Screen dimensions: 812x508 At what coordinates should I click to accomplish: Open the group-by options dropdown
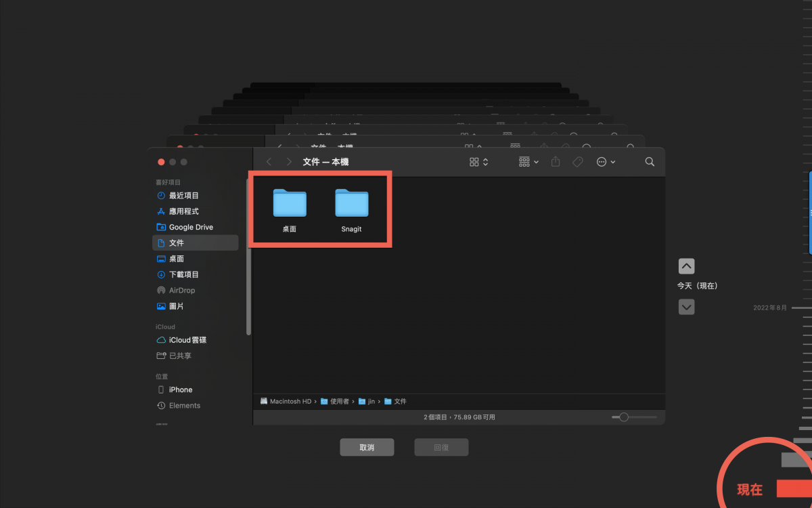pyautogui.click(x=528, y=162)
